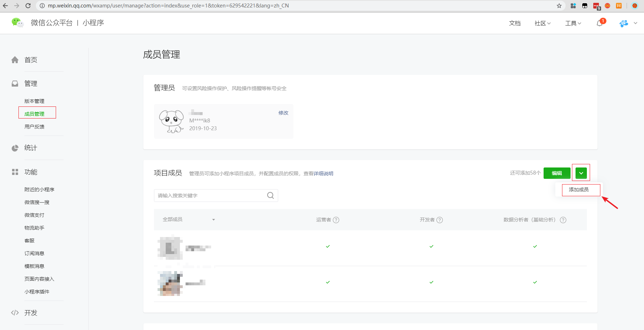The height and width of the screenshot is (330, 644).
Task: Expand the 社区 dropdown menu
Action: [x=543, y=23]
